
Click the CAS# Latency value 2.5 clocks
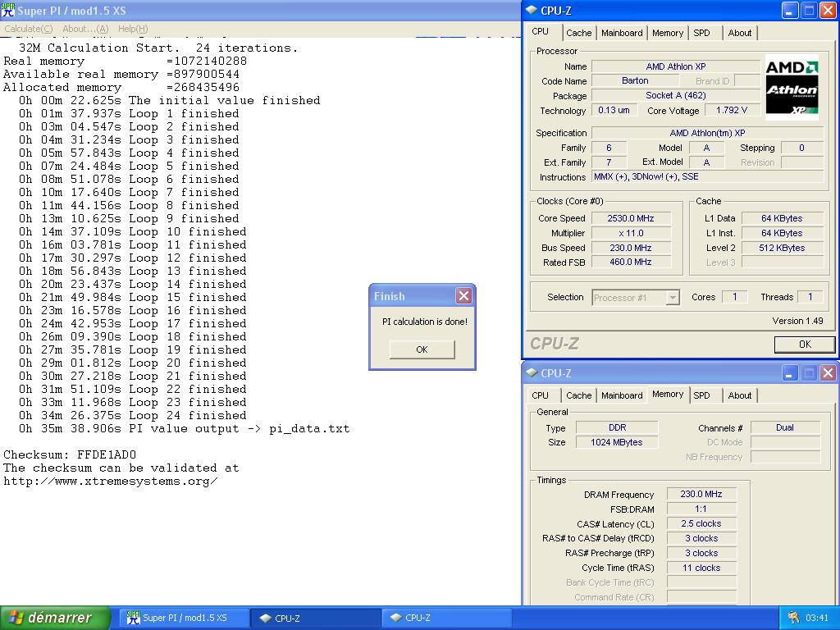[x=701, y=523]
